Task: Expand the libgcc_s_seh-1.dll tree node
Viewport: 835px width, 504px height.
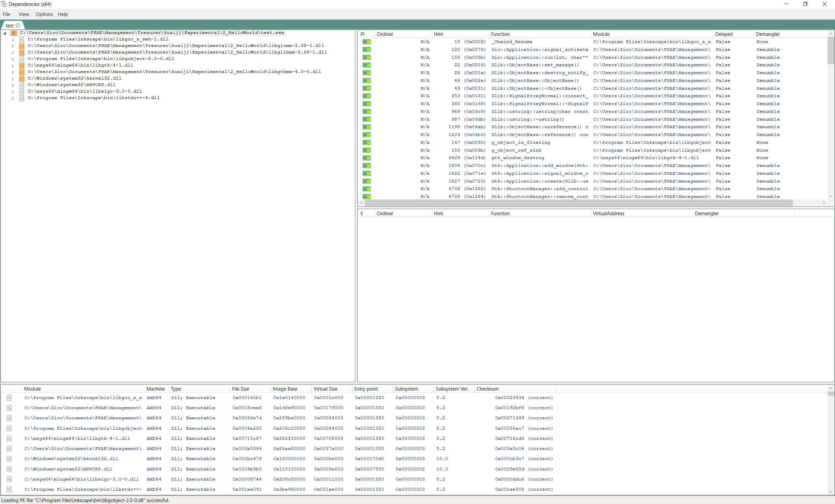Action: [x=13, y=40]
